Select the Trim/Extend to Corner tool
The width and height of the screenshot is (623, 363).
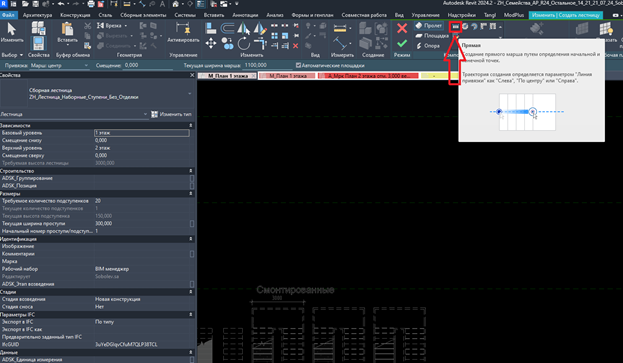260,43
